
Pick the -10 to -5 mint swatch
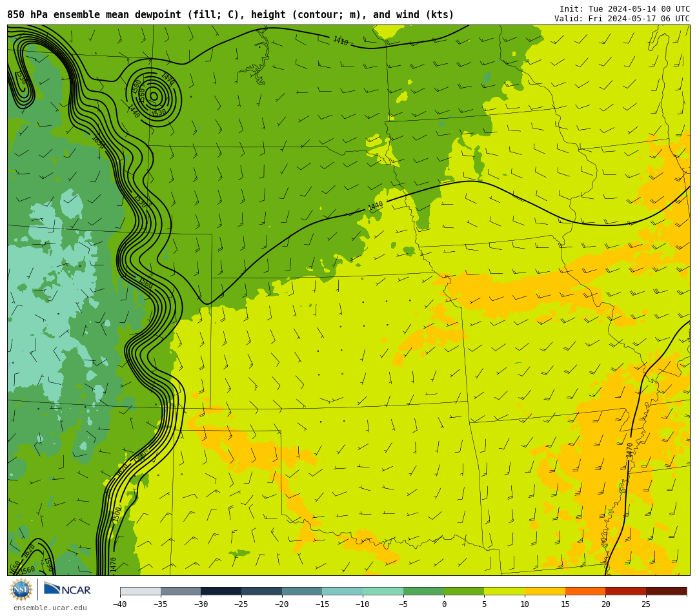point(383,591)
